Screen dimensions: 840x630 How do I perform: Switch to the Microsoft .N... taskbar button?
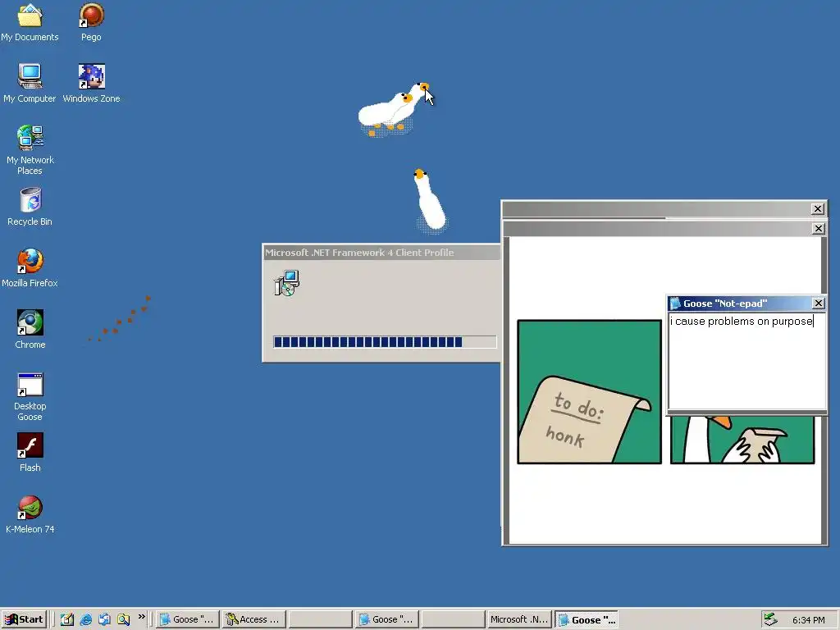tap(519, 619)
